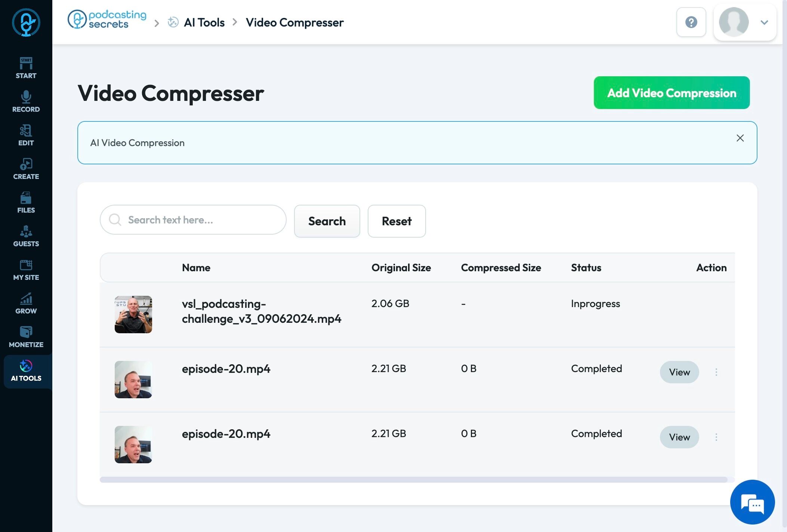The height and width of the screenshot is (532, 787).
Task: Go to the EDIT section
Action: click(x=26, y=135)
